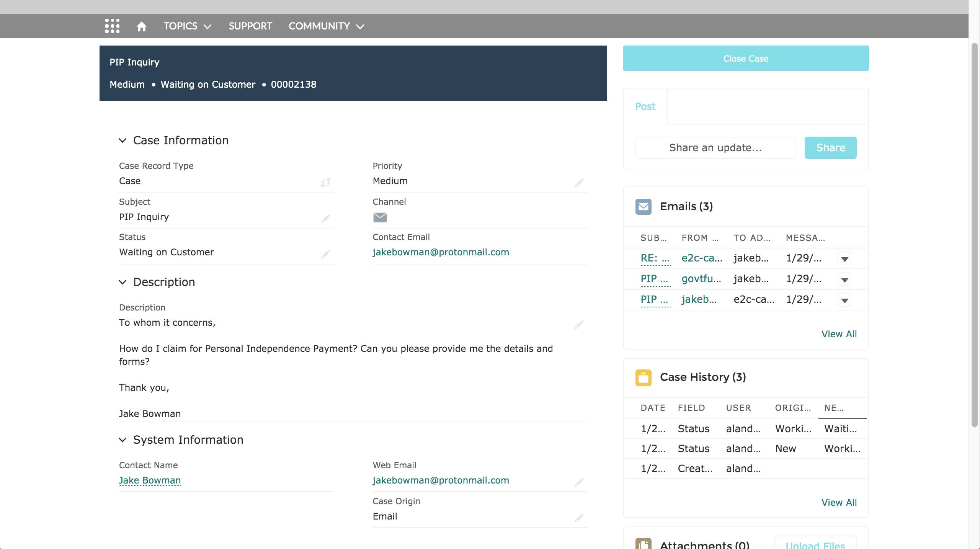This screenshot has width=980, height=549.
Task: Open Jake Bowman contact link
Action: tap(150, 480)
